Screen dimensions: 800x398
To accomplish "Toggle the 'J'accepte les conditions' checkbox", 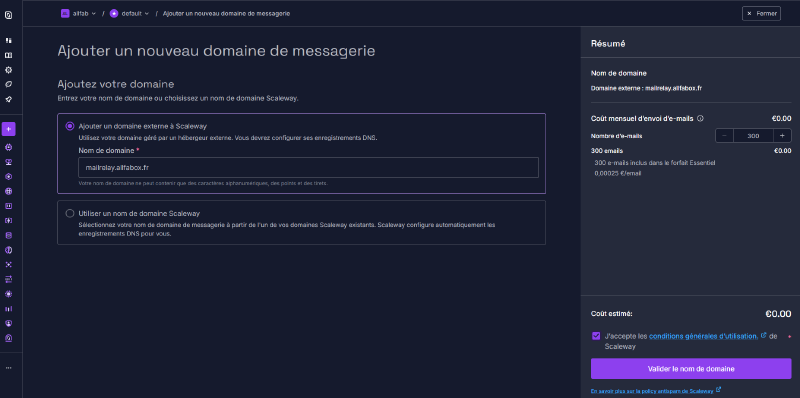I will tap(596, 336).
